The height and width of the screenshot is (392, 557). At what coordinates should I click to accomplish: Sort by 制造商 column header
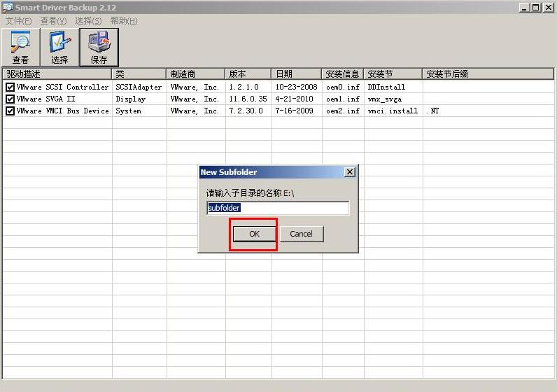pyautogui.click(x=195, y=74)
